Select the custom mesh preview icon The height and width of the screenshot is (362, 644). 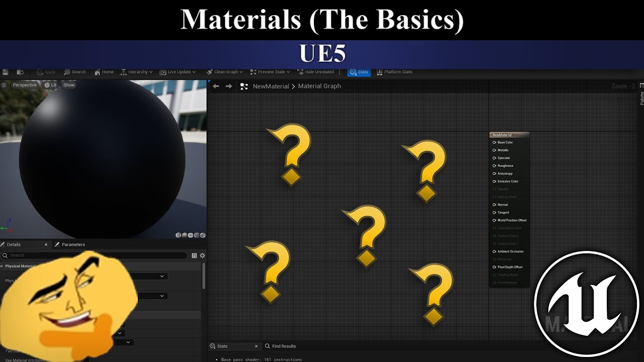tap(203, 235)
